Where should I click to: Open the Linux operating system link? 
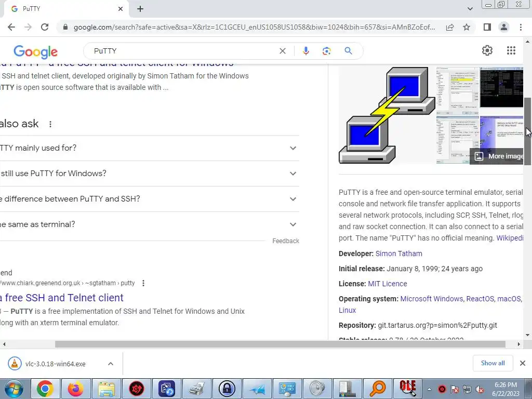pyautogui.click(x=347, y=310)
